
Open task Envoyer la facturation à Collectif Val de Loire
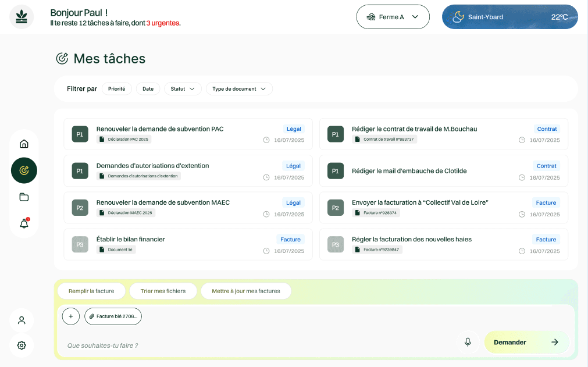444,208
